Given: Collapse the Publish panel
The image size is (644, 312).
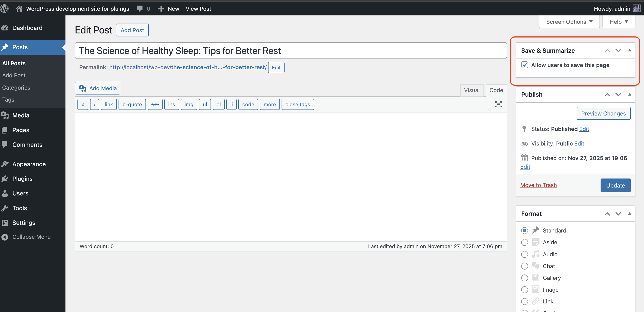Looking at the screenshot, I should 630,94.
